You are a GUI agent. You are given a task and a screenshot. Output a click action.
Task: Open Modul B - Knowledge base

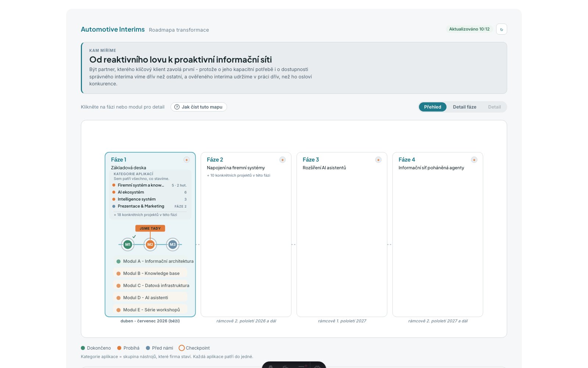(150, 273)
